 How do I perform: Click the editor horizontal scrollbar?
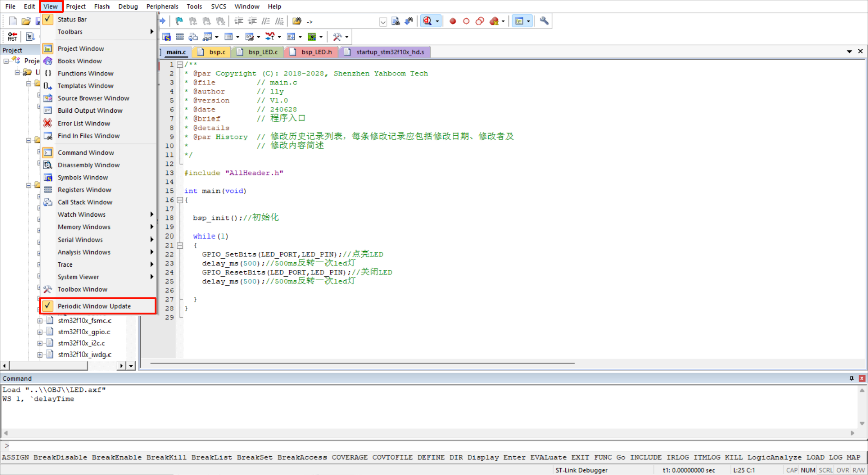pos(362,363)
